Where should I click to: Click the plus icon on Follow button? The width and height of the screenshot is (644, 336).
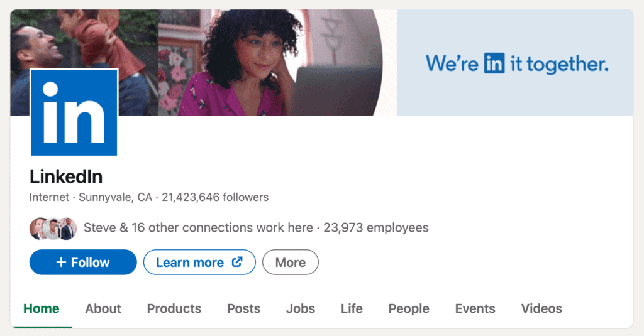(61, 263)
